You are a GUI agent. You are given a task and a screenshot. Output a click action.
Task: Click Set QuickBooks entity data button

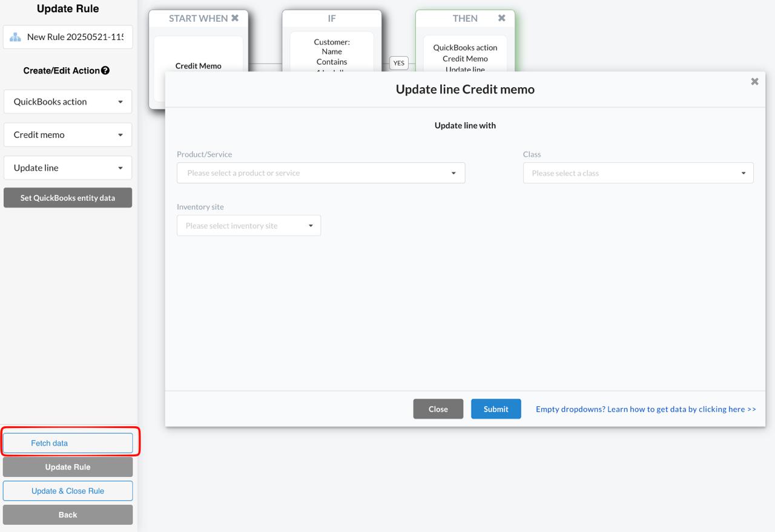tap(68, 198)
